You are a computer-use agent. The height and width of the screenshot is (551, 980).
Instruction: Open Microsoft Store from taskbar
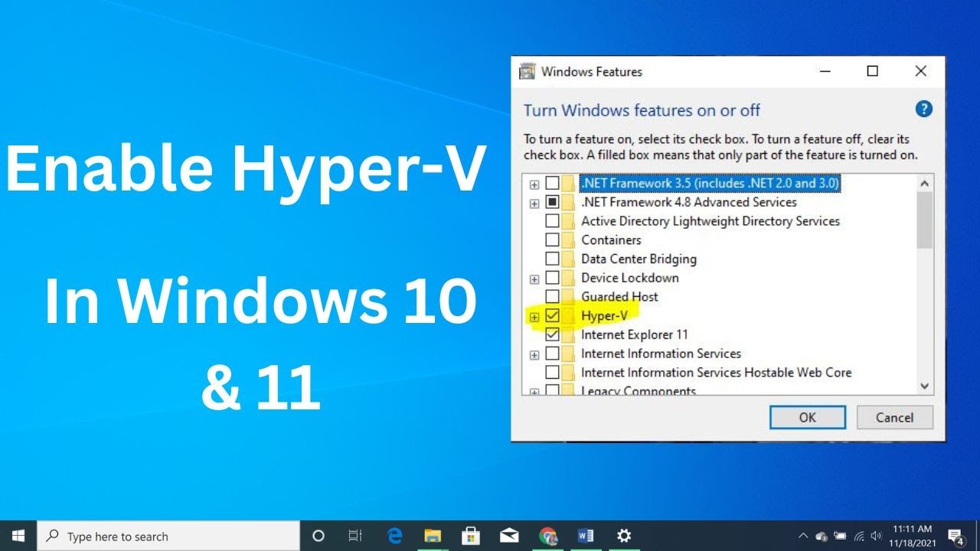[x=471, y=536]
